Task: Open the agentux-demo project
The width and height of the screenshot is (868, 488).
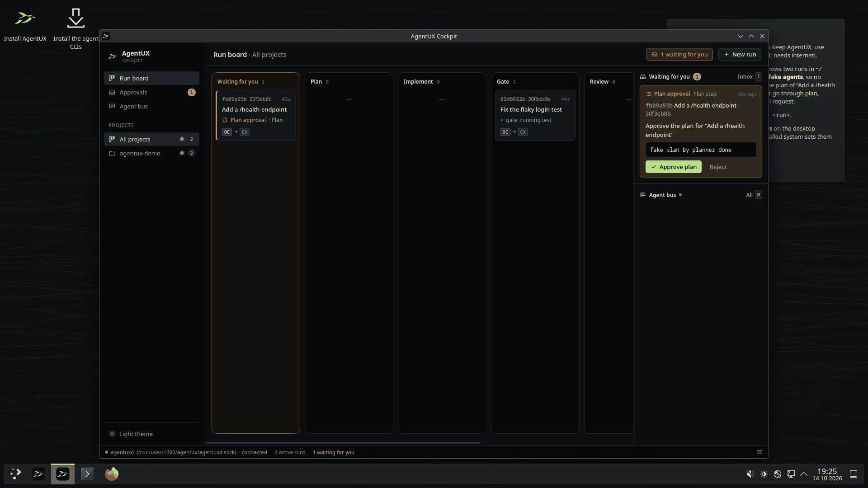Action: click(x=151, y=153)
